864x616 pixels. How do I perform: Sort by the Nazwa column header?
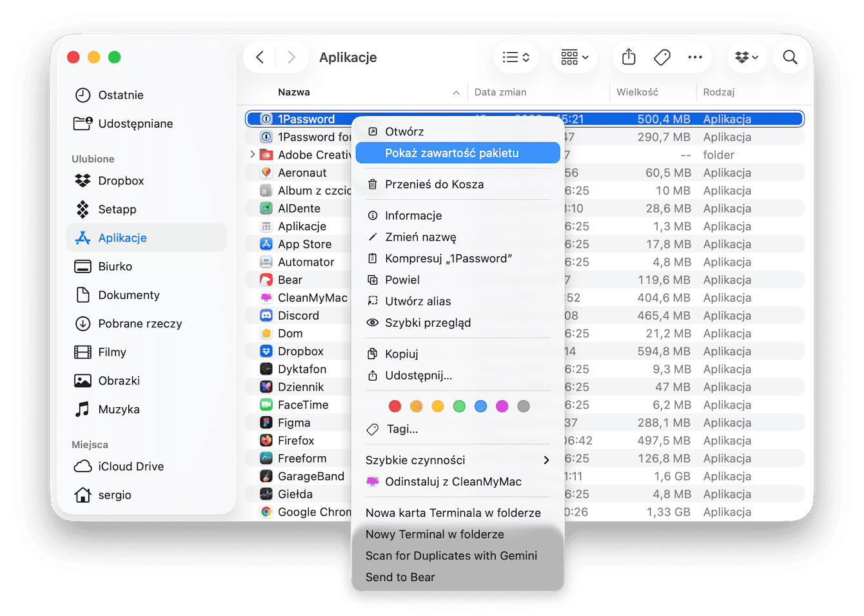pos(294,92)
